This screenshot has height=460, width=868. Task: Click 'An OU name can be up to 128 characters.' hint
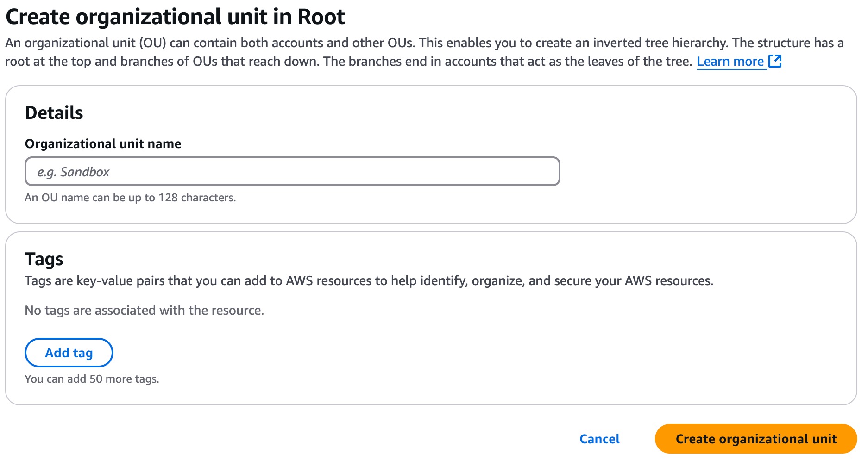[x=130, y=198]
